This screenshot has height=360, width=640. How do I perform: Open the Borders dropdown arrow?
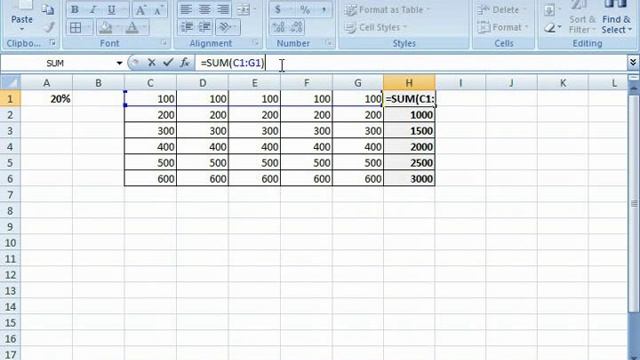[x=88, y=27]
